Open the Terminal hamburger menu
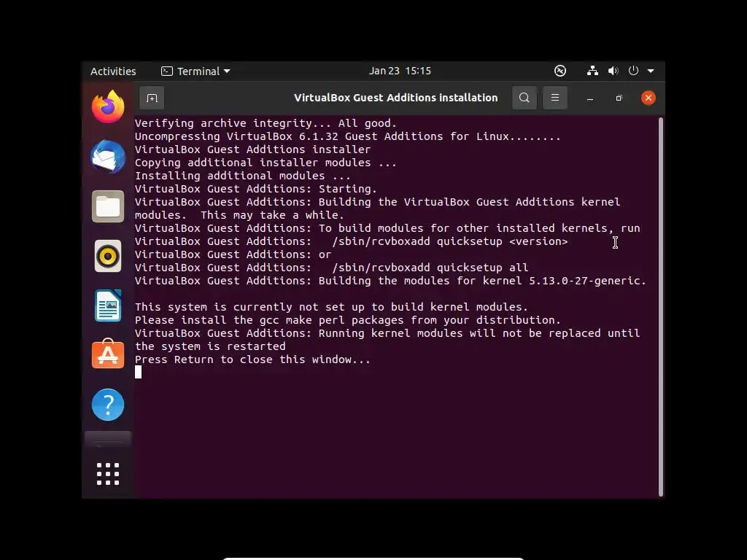 (555, 98)
